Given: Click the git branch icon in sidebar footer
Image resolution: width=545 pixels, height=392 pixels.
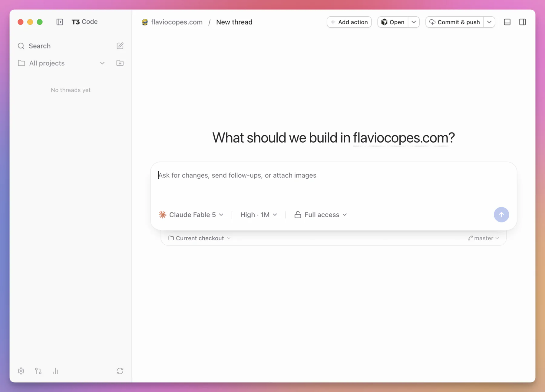Looking at the screenshot, I should pos(38,371).
